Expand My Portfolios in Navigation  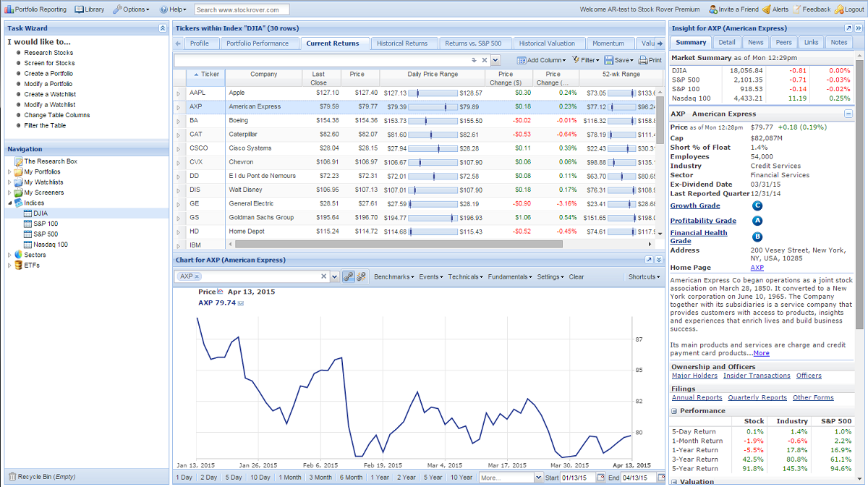click(x=9, y=172)
